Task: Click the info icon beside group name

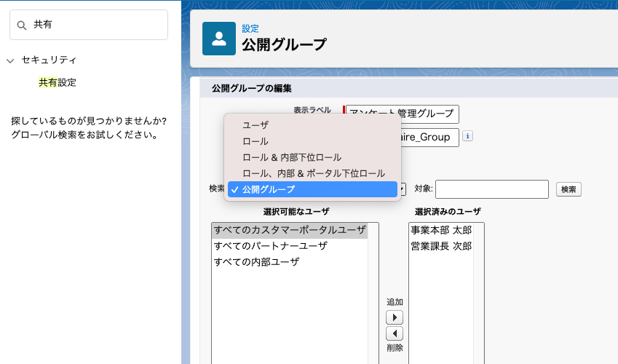Action: (x=468, y=136)
